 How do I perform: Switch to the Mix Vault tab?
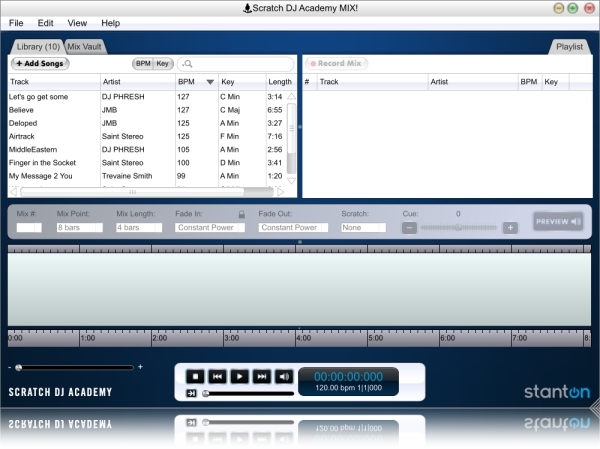tap(85, 47)
